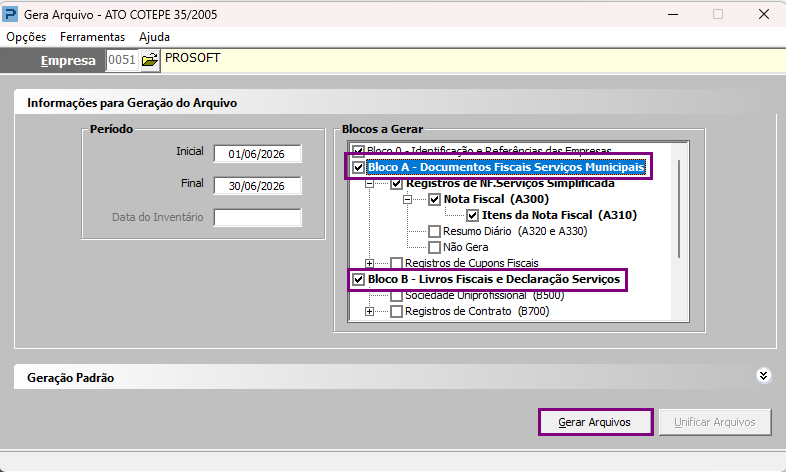This screenshot has height=472, width=786.
Task: Collapse the Nota Fiscal (A300) tree node
Action: tap(408, 199)
